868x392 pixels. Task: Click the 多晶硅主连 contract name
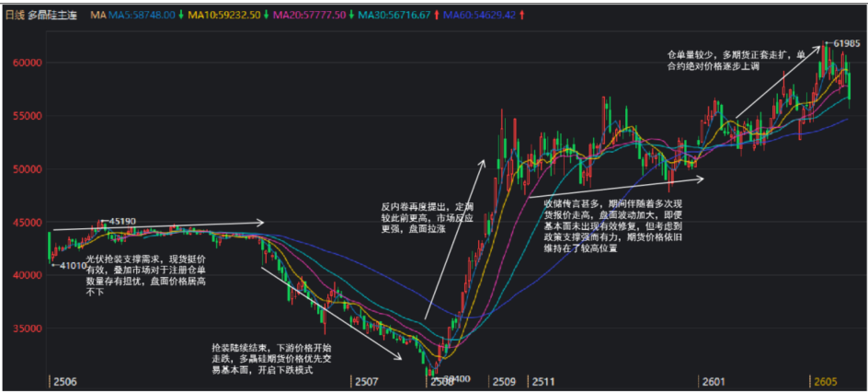(x=53, y=16)
